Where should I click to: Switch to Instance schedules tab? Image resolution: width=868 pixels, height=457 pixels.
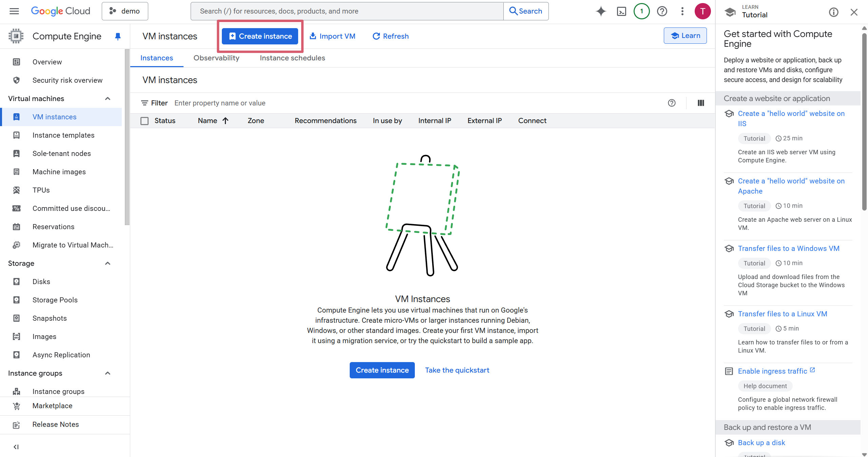(x=292, y=58)
